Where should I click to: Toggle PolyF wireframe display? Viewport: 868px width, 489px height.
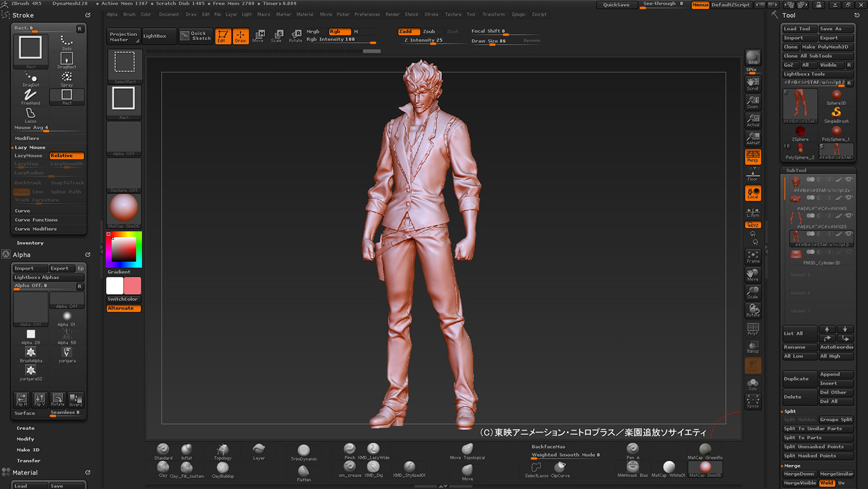click(x=753, y=329)
